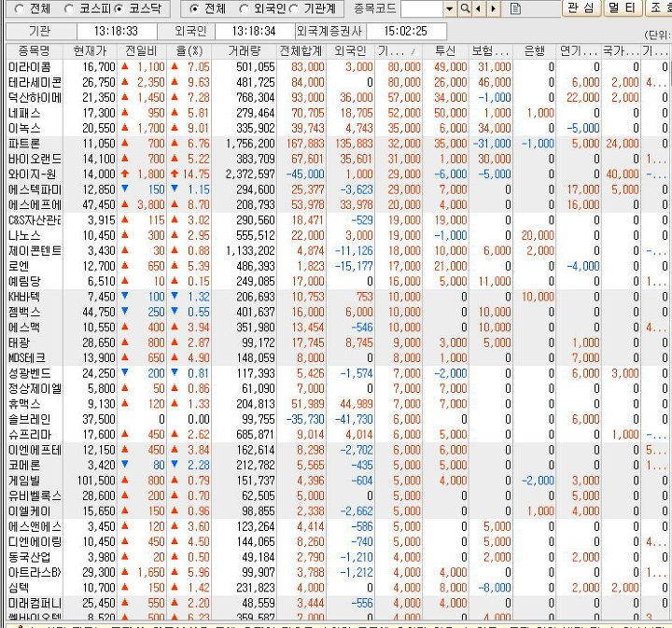Select the 전체 market radio button
Image resolution: width=672 pixels, height=628 pixels.
point(19,9)
